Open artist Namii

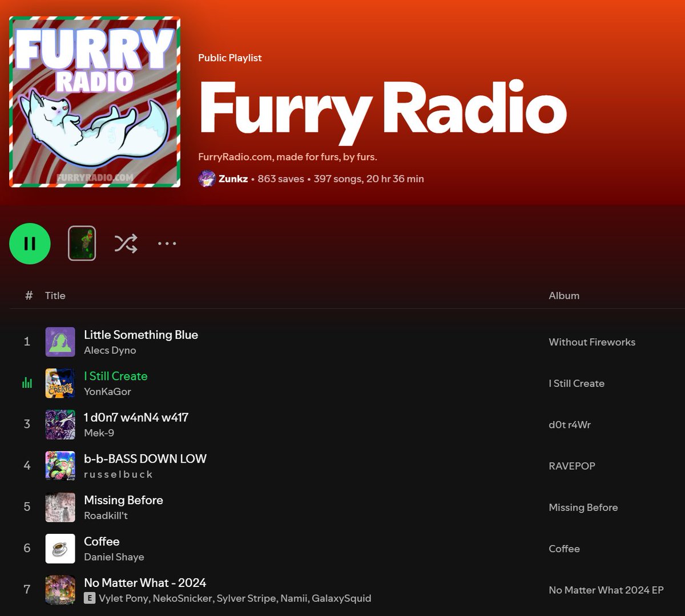pyautogui.click(x=295, y=598)
